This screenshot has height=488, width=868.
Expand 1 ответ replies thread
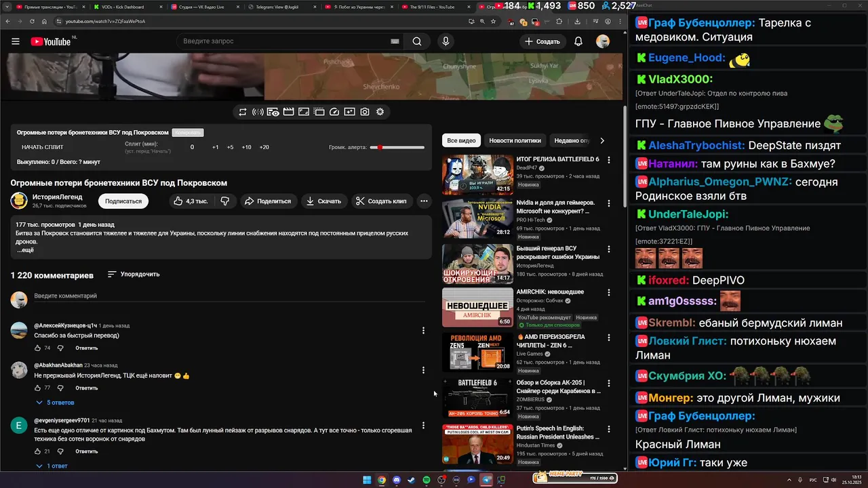(52, 466)
